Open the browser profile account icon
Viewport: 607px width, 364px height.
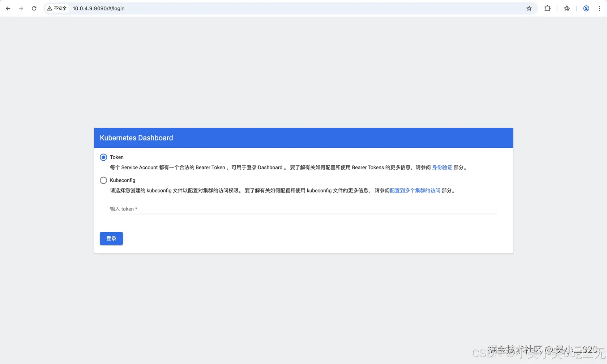(586, 8)
